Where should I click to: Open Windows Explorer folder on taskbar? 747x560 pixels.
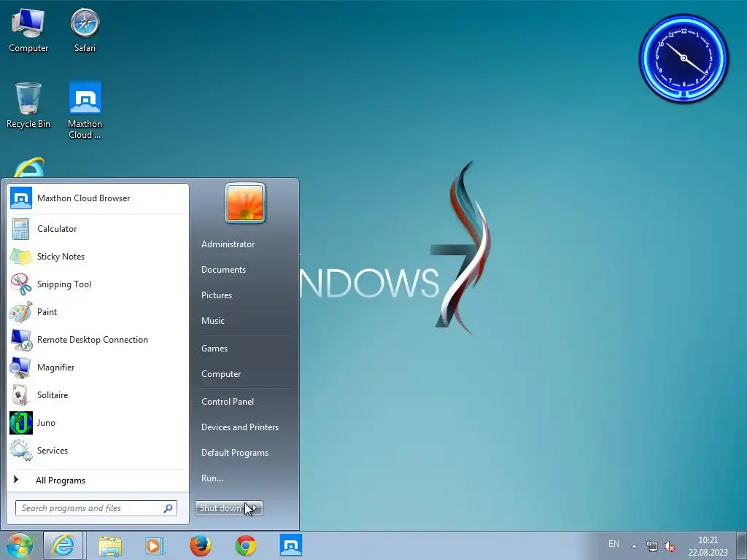(x=110, y=545)
